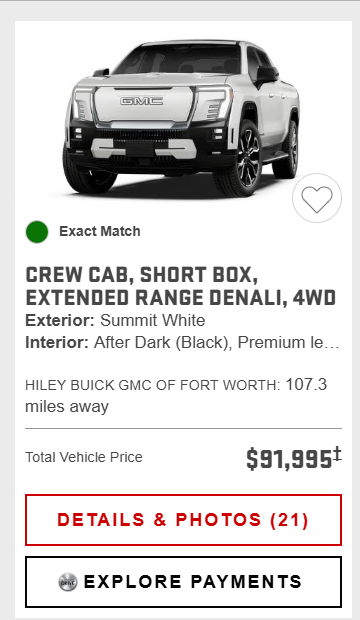Click the 107.3 miles away distance text

(x=176, y=395)
